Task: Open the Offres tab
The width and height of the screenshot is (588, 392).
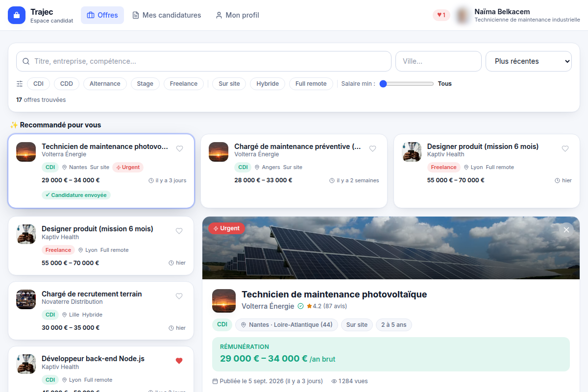Action: point(102,15)
